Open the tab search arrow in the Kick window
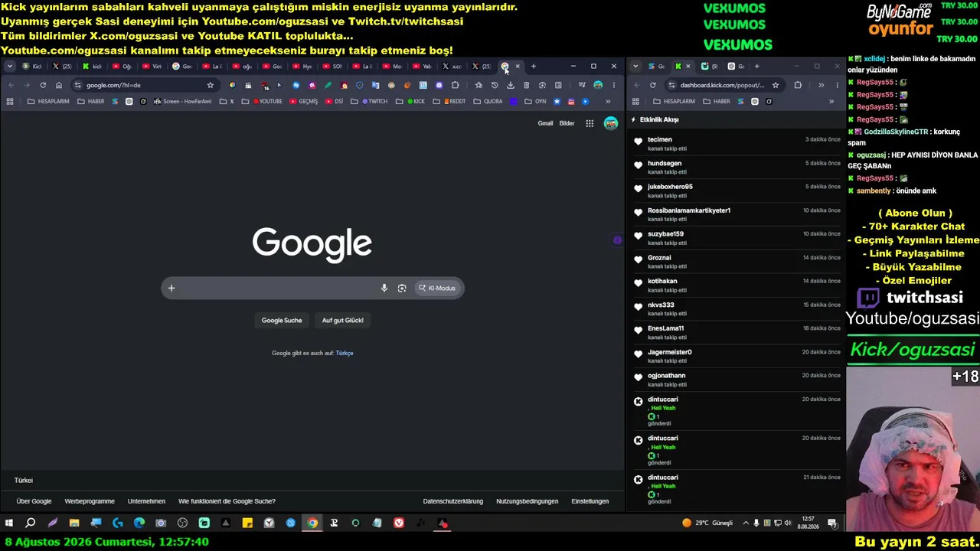 click(635, 67)
